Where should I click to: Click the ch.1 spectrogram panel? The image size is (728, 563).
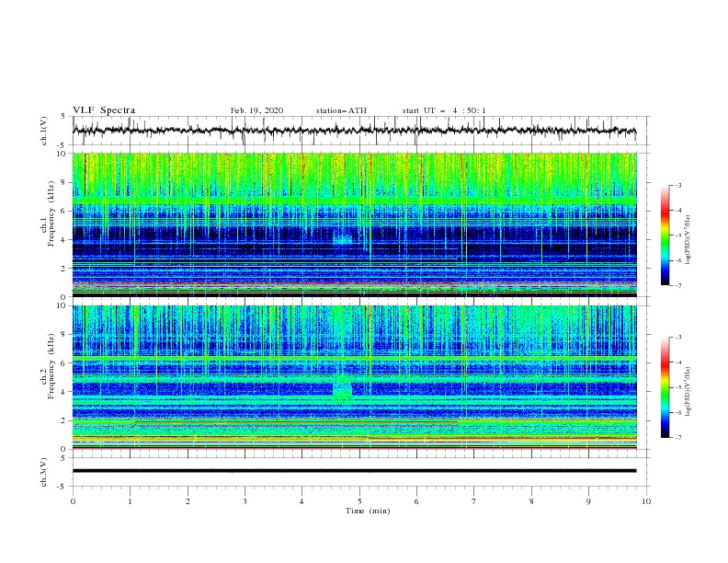click(354, 224)
